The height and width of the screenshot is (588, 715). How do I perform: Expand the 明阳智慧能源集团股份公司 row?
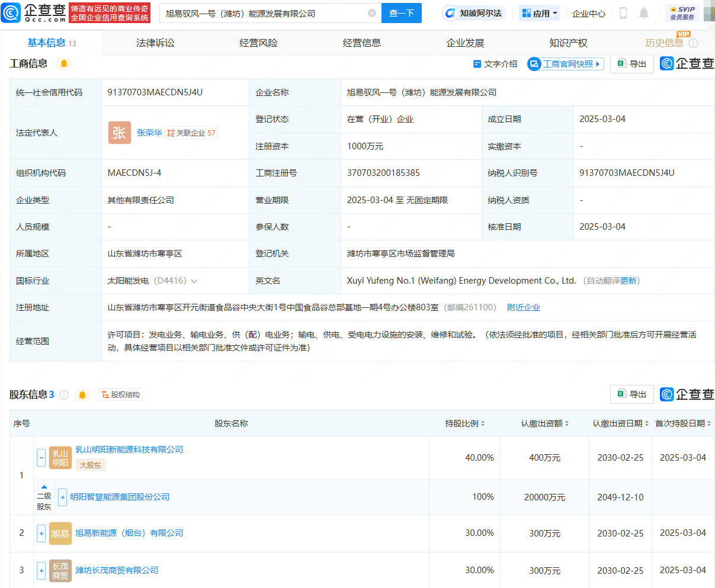click(x=63, y=497)
